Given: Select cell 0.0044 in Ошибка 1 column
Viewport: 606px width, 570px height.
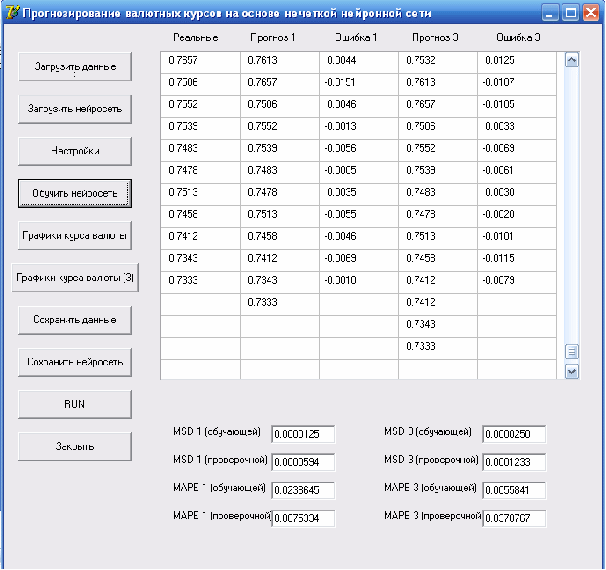Looking at the screenshot, I should pyautogui.click(x=359, y=62).
